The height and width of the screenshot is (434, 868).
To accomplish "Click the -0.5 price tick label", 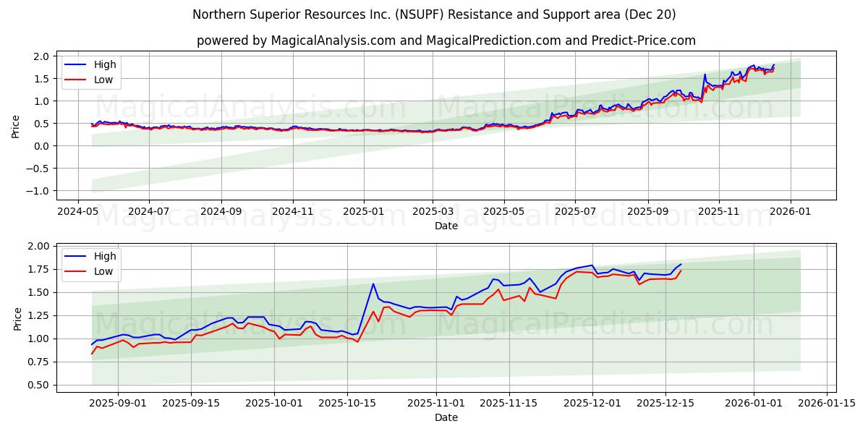I will point(38,169).
